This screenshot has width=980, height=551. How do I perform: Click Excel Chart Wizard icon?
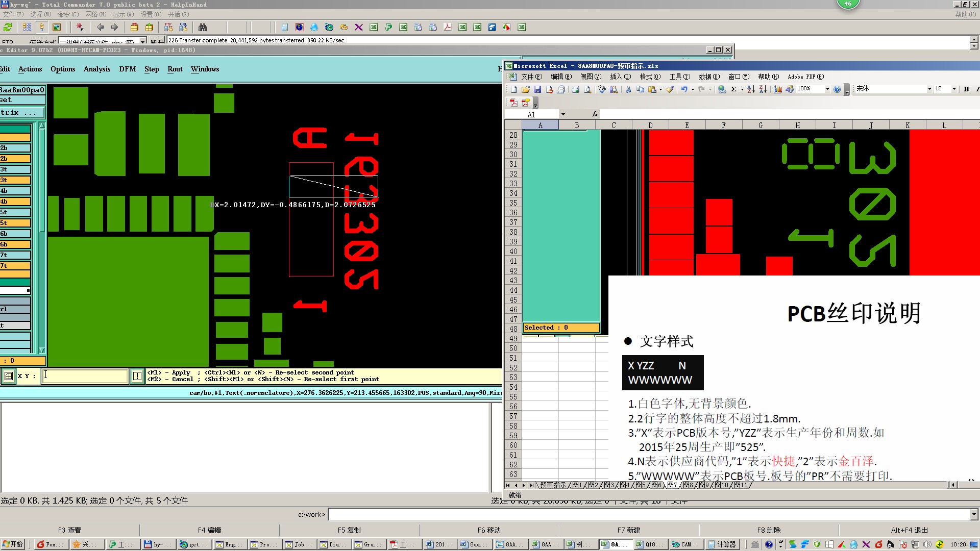point(777,89)
